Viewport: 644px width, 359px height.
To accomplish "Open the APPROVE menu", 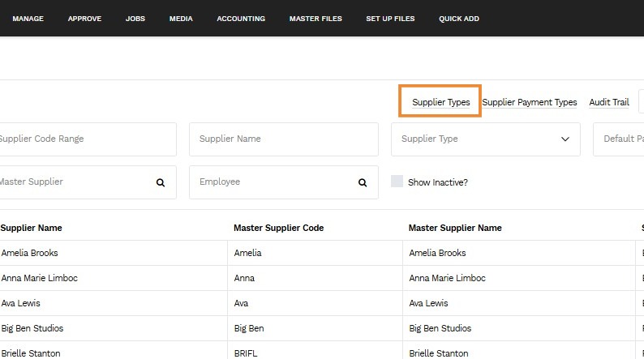I will (x=84, y=19).
